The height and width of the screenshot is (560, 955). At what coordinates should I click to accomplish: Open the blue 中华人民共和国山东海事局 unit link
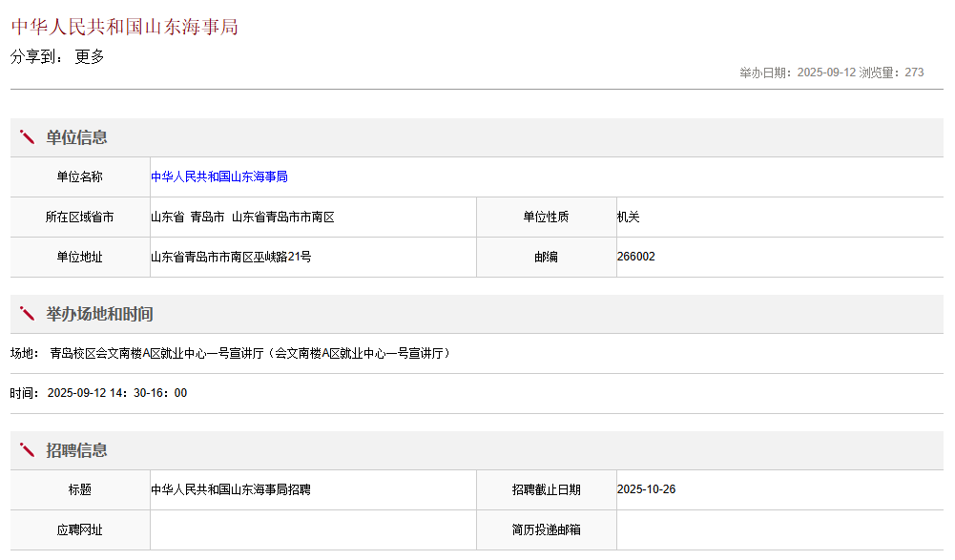pos(219,176)
